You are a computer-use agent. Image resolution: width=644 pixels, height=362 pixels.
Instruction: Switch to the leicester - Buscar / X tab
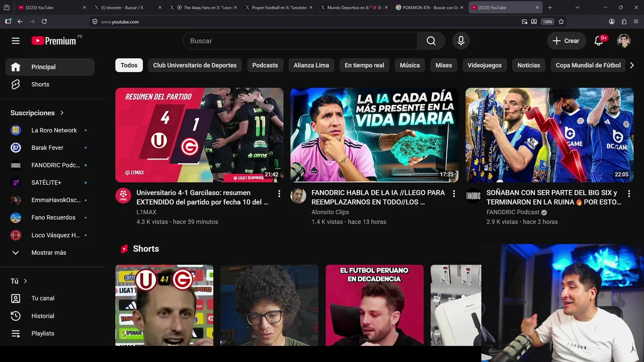coord(128,8)
